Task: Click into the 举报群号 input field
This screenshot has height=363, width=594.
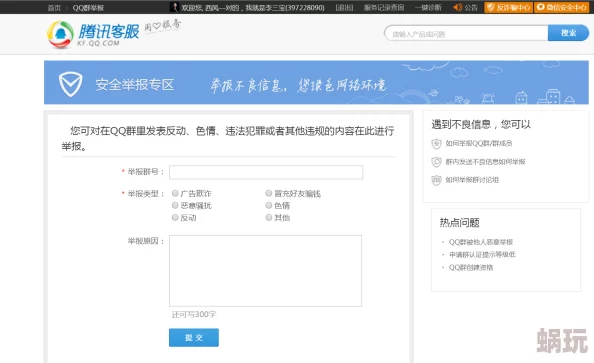Action: click(266, 172)
